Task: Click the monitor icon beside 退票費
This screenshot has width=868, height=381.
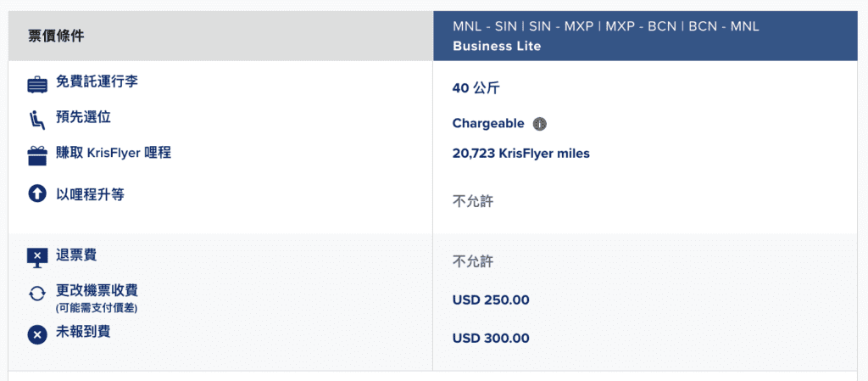Action: pyautogui.click(x=37, y=257)
